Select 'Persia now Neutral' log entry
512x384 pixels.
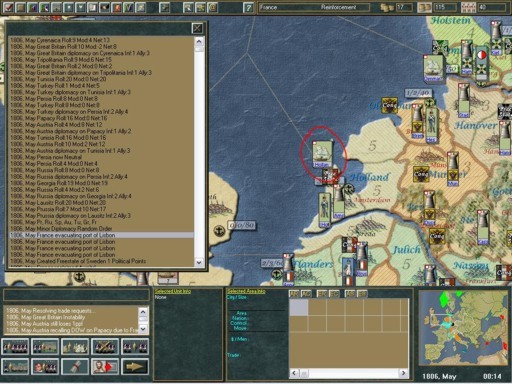[x=101, y=157]
